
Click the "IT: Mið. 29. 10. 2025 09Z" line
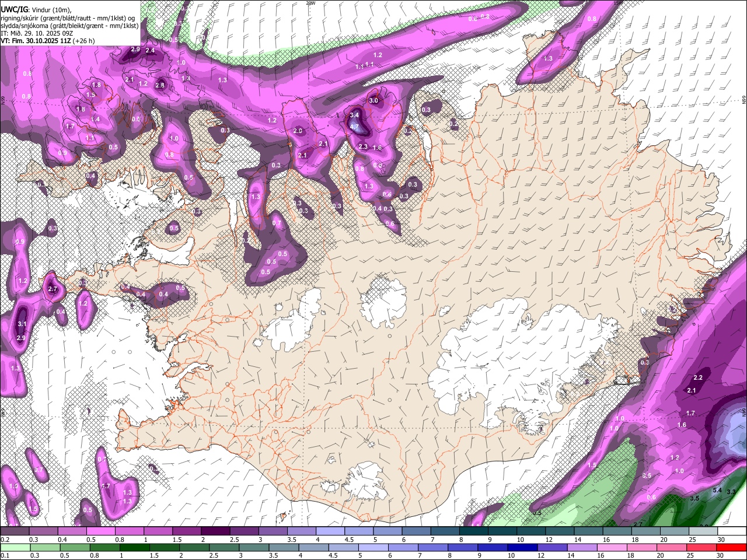tap(37, 33)
